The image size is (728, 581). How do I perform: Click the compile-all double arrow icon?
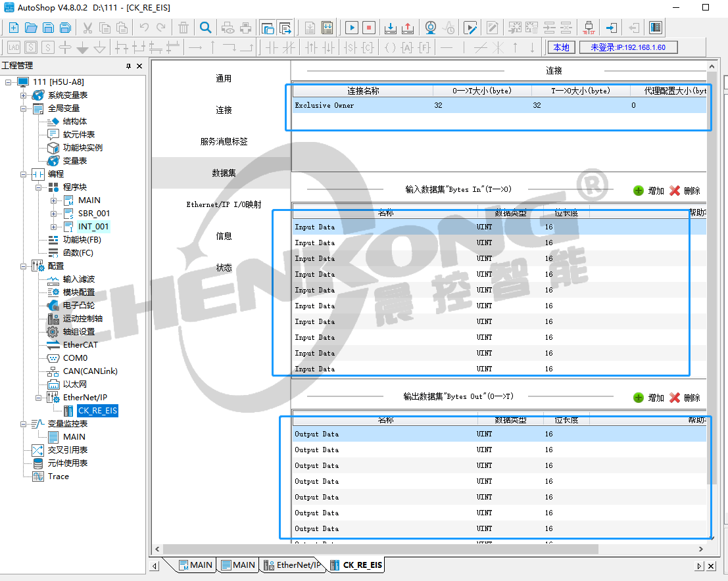[328, 28]
